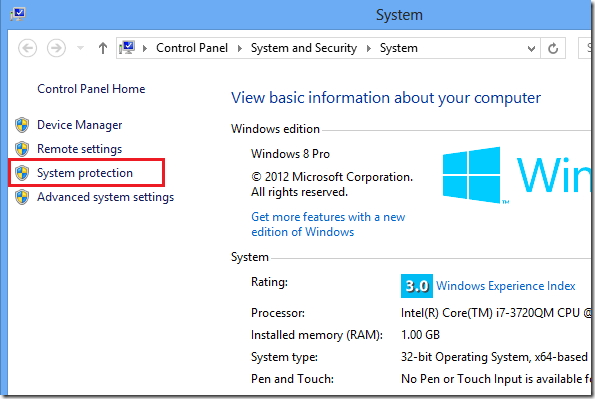The image size is (595, 399).
Task: Click shield icon beside Remote settings
Action: tap(22, 149)
